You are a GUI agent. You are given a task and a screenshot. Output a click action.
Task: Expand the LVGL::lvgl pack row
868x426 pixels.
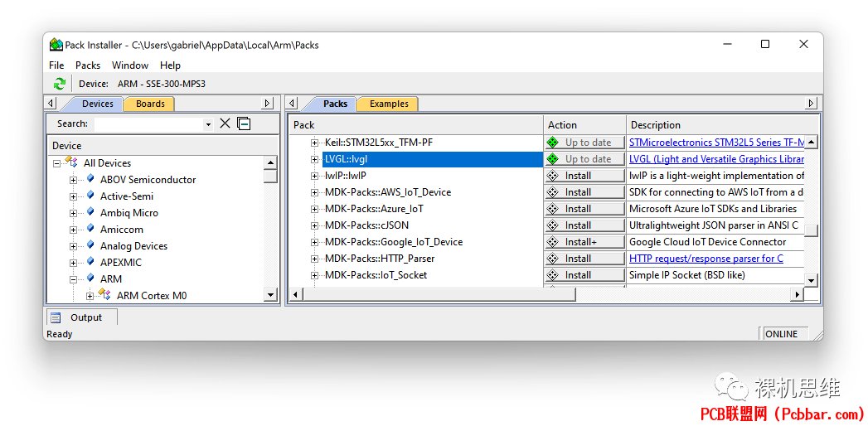click(314, 159)
